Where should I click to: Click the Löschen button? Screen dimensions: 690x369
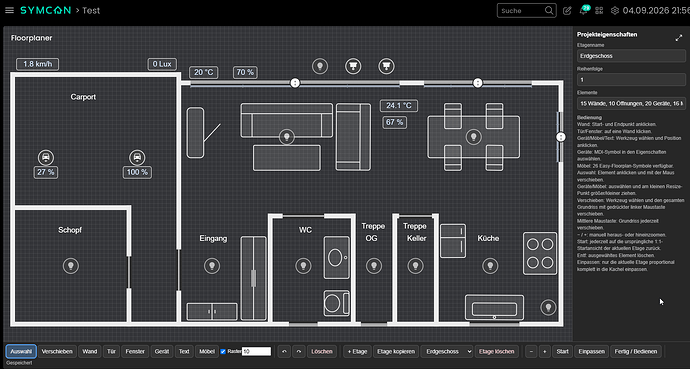click(322, 351)
